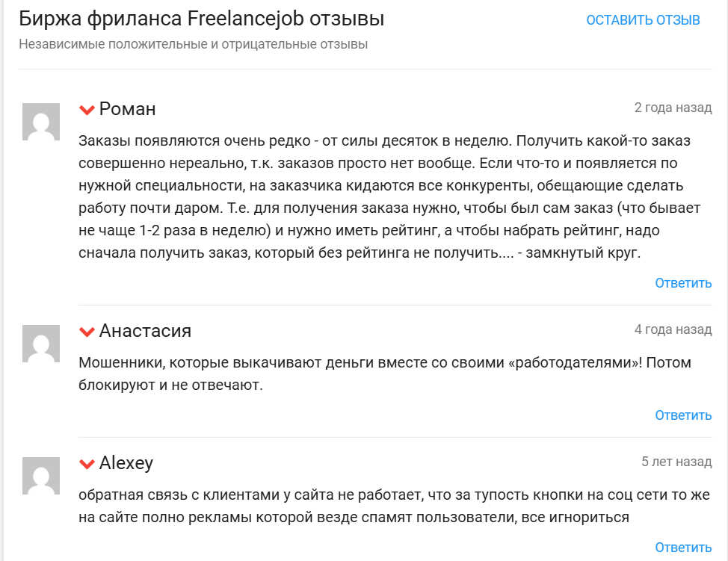Click Alexey's gray avatar image
Image resolution: width=728 pixels, height=561 pixels.
coord(41,476)
